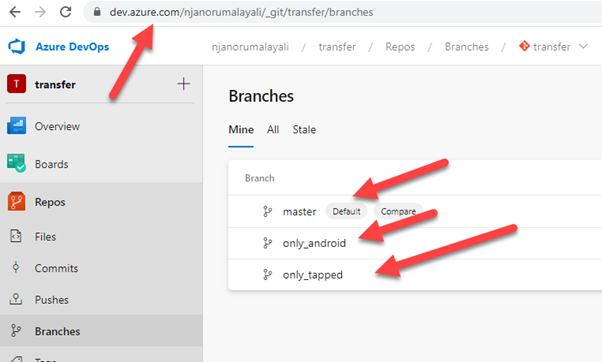
Task: Click the branch icon next to master
Action: coord(267,212)
